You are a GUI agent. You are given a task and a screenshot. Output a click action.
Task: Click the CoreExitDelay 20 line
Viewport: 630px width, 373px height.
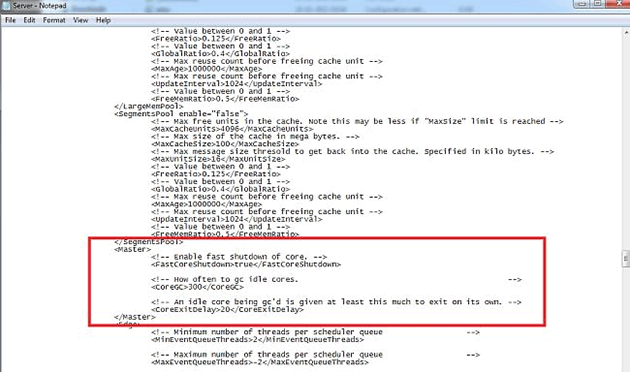coord(227,310)
